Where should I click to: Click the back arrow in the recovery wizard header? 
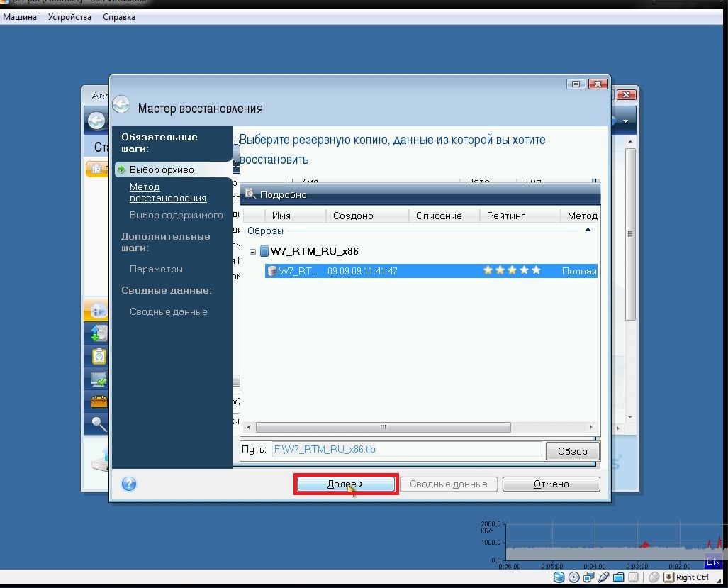coord(121,105)
